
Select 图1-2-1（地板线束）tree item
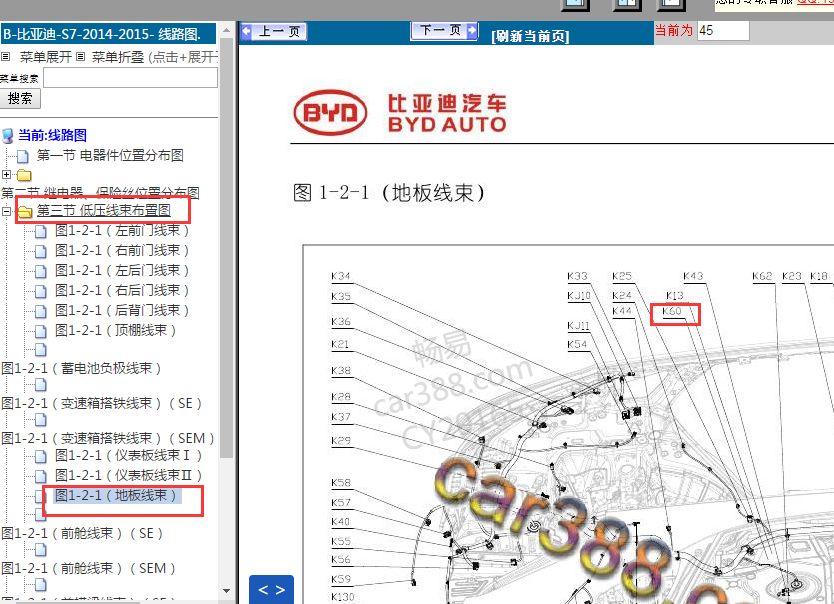pos(118,496)
